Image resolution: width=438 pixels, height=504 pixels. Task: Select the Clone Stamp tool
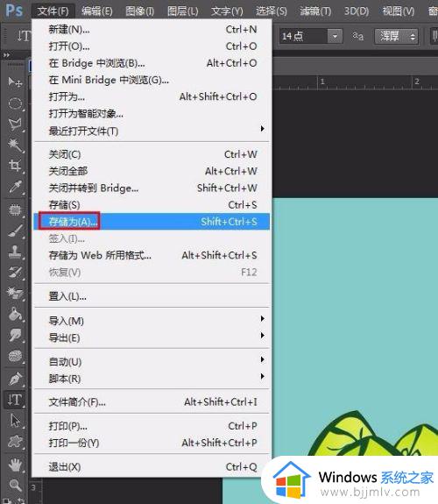coord(15,252)
